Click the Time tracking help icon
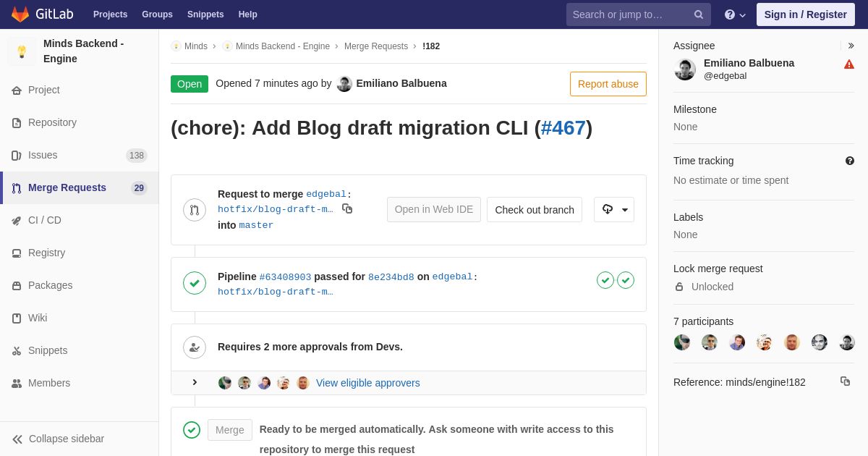The width and height of the screenshot is (868, 456). coord(850,161)
